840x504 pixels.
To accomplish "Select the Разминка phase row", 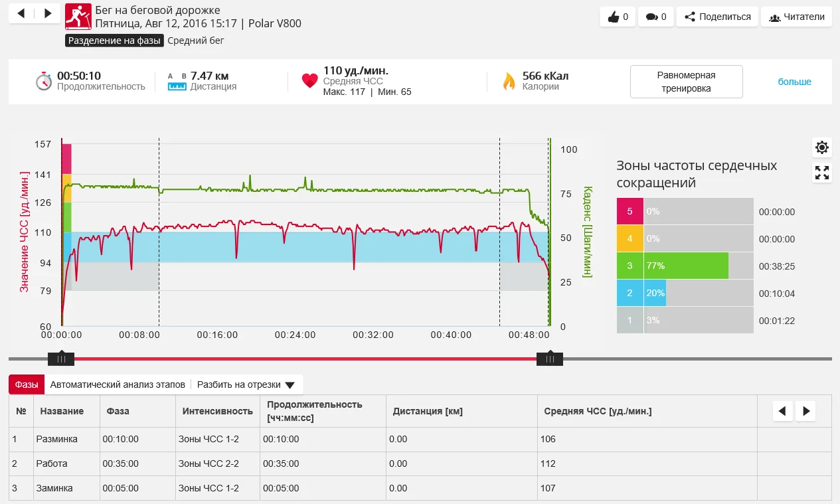I will (x=58, y=439).
